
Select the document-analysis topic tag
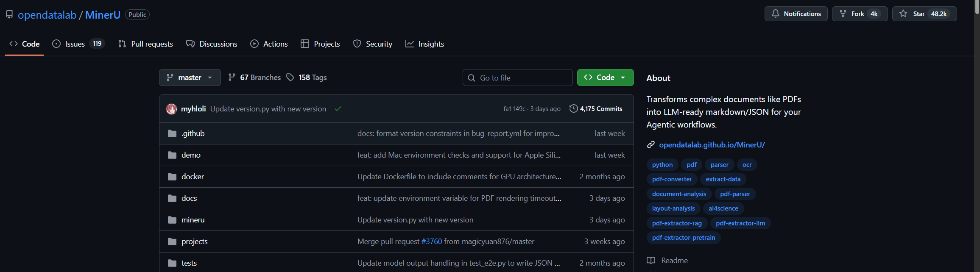[x=679, y=194]
